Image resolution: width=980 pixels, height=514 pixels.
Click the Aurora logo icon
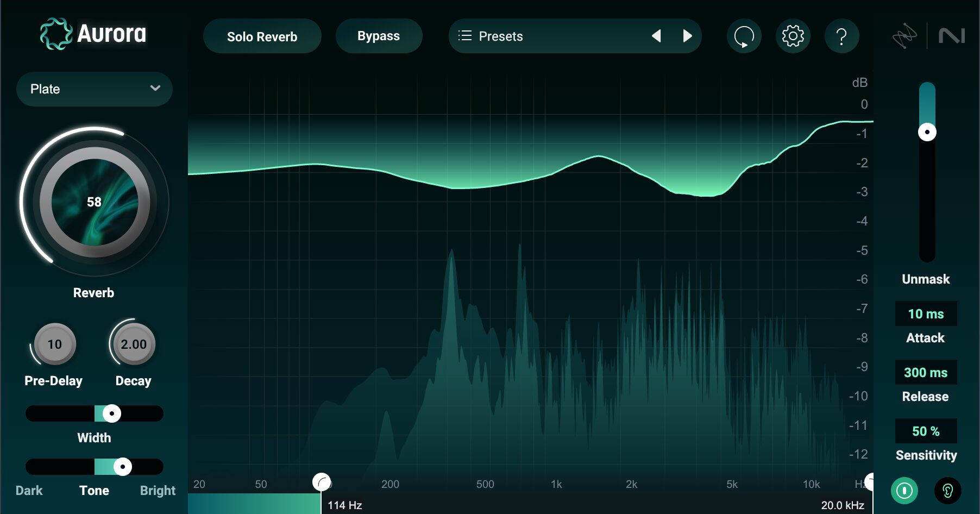(x=56, y=34)
